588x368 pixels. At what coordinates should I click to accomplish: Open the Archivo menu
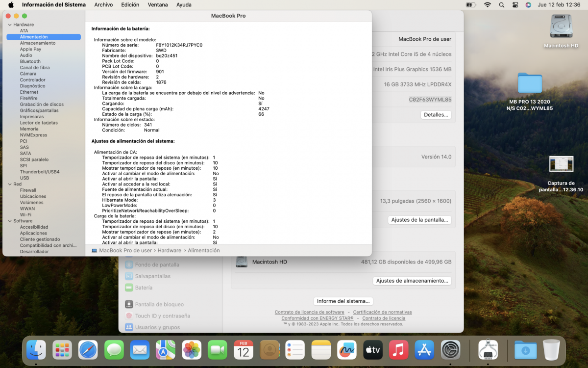pos(103,4)
